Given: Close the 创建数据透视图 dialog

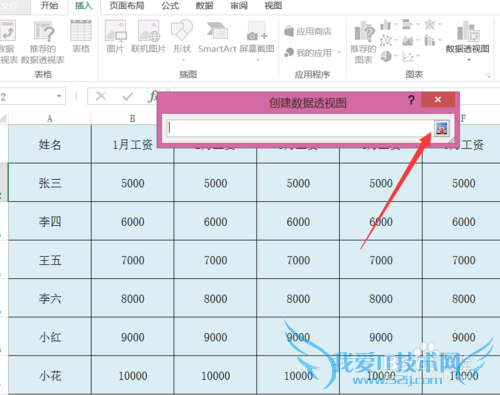Looking at the screenshot, I should 438,100.
